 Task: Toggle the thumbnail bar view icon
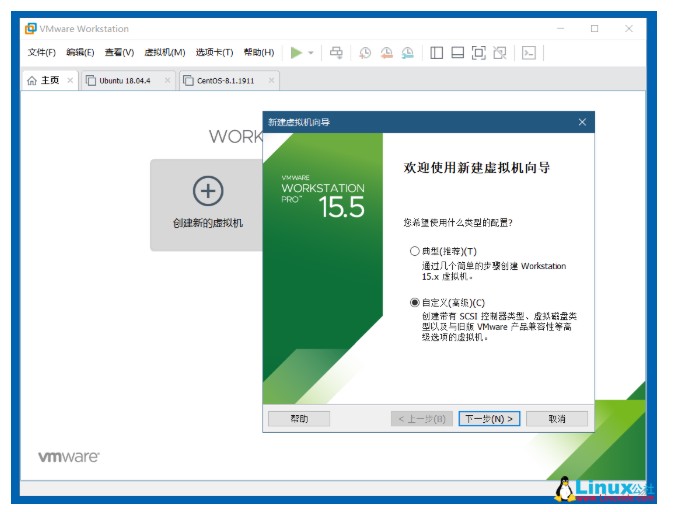coord(457,53)
